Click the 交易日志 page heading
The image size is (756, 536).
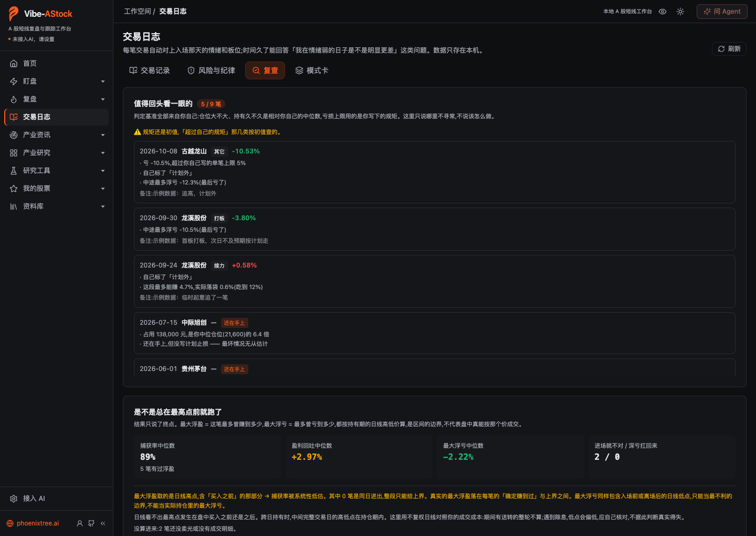142,37
